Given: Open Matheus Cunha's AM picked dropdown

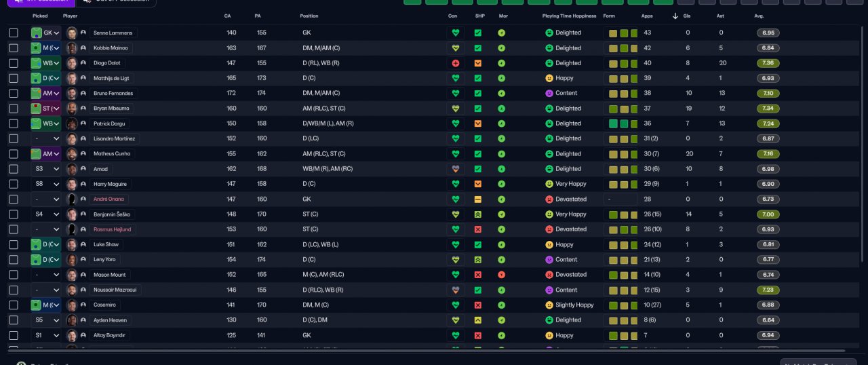Looking at the screenshot, I should 45,154.
